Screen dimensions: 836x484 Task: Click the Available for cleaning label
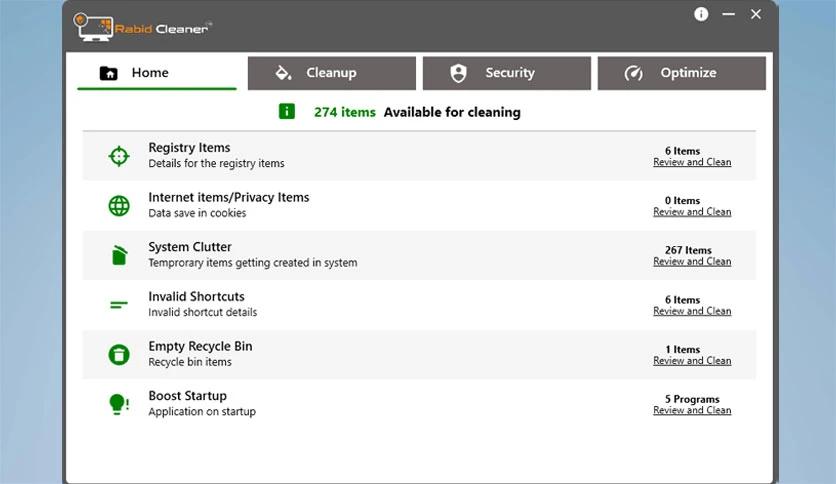[452, 112]
